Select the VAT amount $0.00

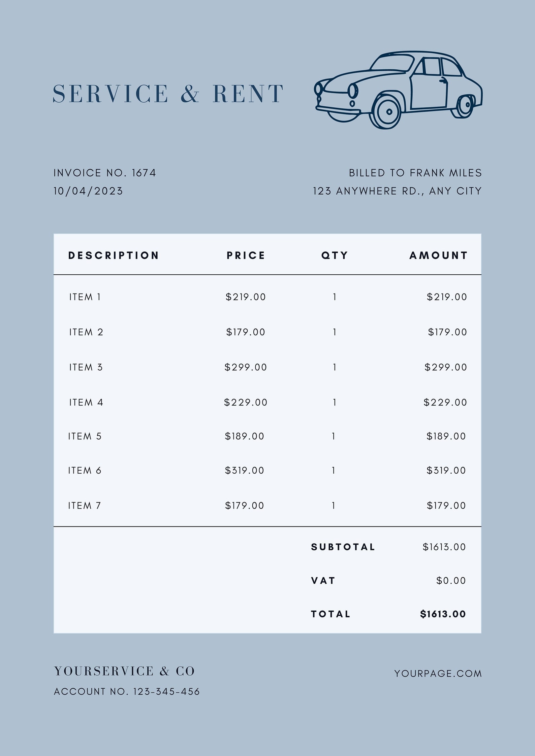click(451, 581)
